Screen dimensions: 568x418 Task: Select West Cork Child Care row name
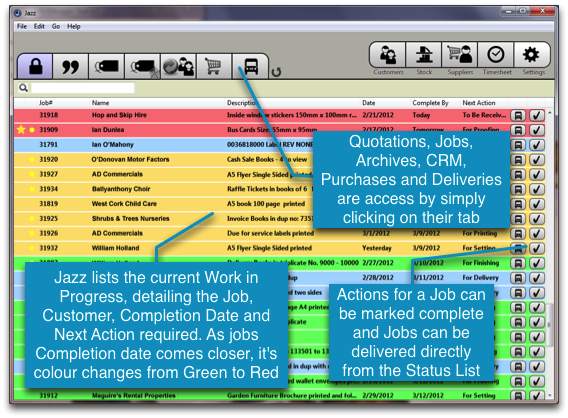[124, 204]
